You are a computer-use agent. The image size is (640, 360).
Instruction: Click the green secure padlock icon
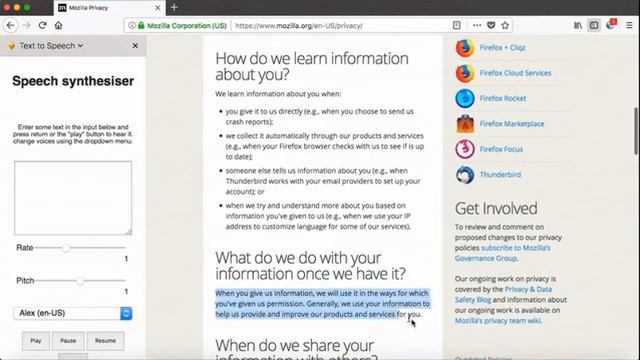click(x=141, y=25)
